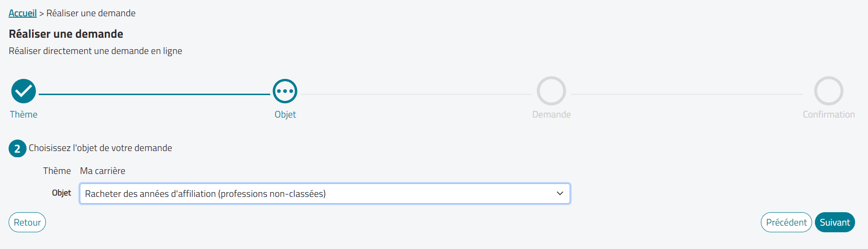This screenshot has width=868, height=249.
Task: Select the Demande step label
Action: 551,114
